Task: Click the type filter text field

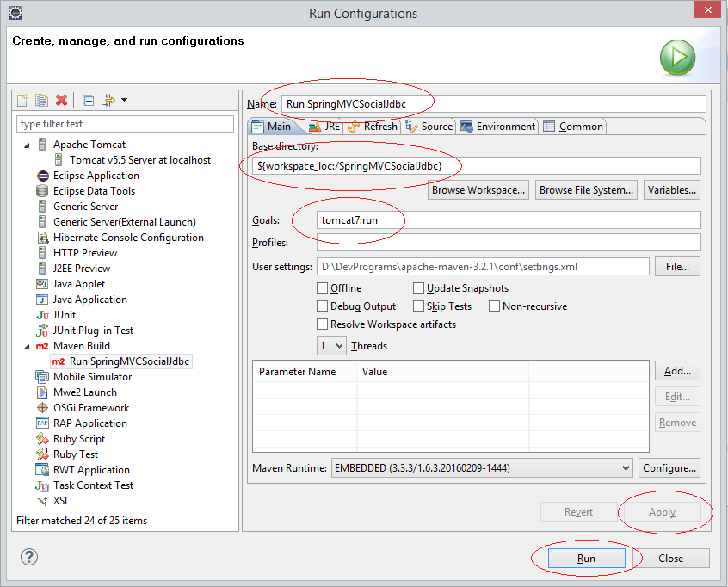Action: point(125,124)
